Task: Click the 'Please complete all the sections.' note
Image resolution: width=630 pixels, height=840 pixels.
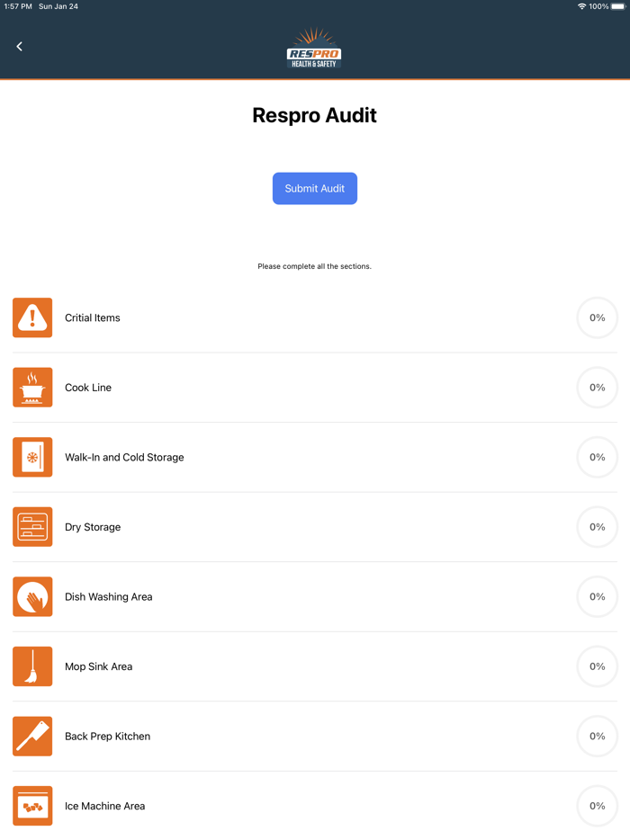Action: point(314,266)
